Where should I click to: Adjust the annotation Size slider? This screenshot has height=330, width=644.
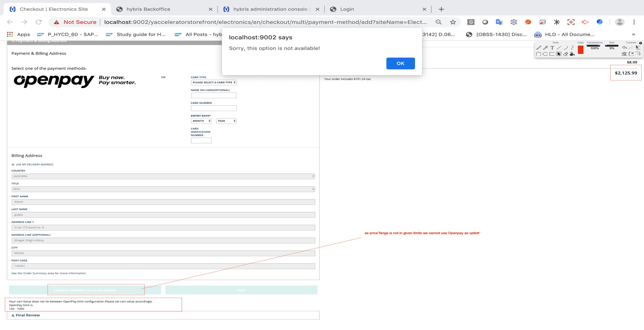(x=612, y=46)
